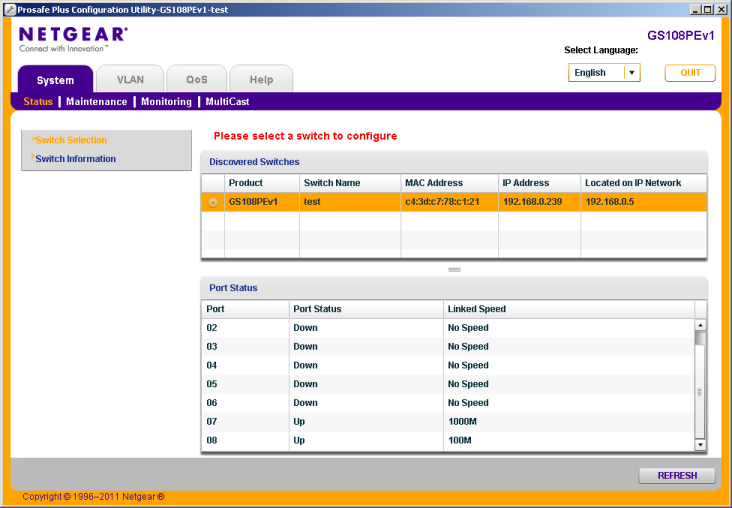This screenshot has width=732, height=508.
Task: Select port 02 row
Action: pyautogui.click(x=448, y=328)
